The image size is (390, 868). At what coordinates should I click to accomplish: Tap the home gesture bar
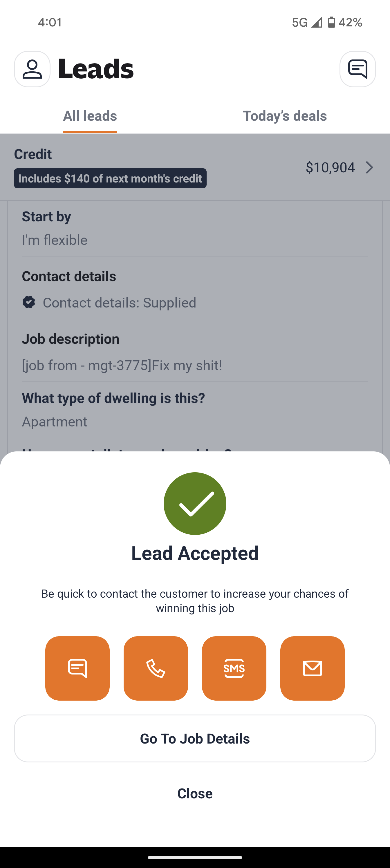(195, 857)
